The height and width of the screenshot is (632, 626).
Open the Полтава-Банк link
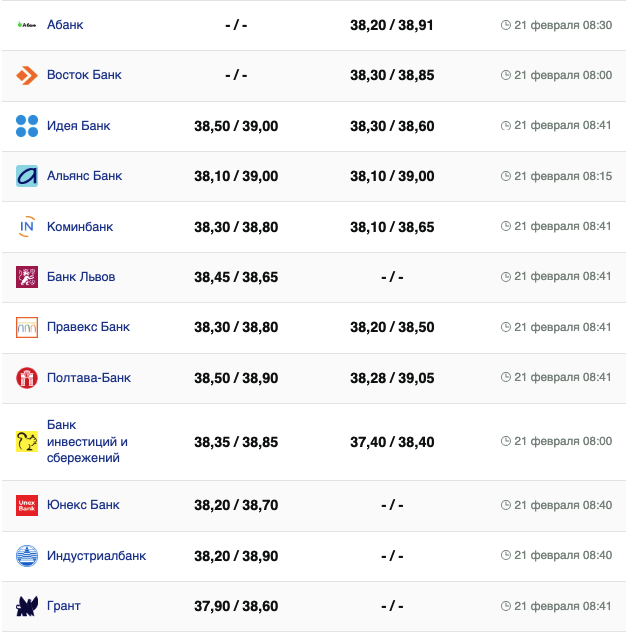pyautogui.click(x=89, y=378)
